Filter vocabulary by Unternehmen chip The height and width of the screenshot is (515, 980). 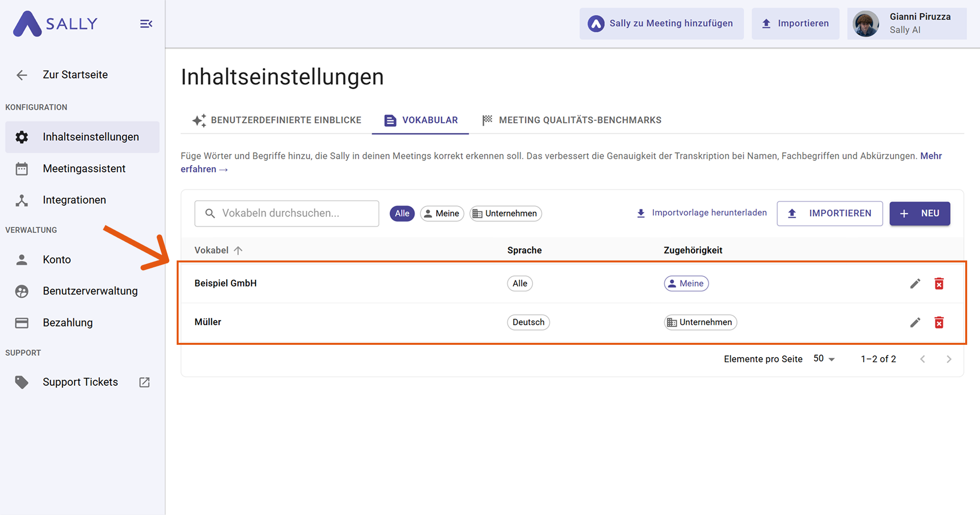(x=505, y=214)
